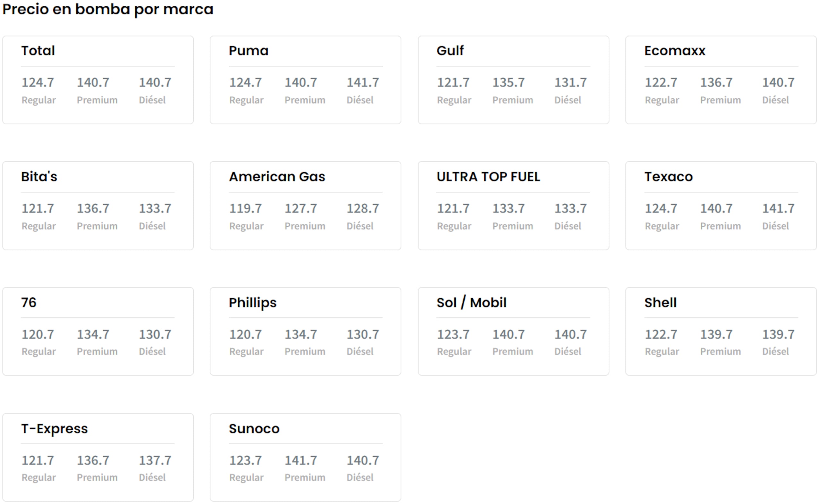
Task: Select the T-Express card title
Action: pyautogui.click(x=55, y=429)
